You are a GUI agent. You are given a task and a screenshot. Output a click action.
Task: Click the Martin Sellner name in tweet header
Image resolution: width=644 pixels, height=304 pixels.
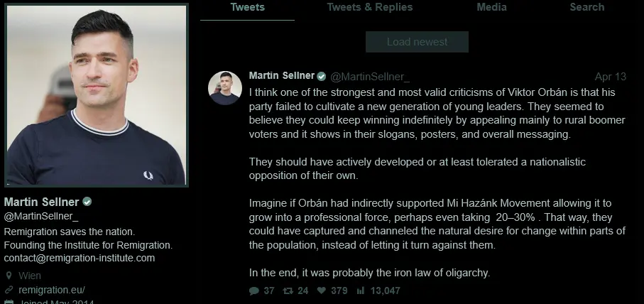click(x=281, y=76)
